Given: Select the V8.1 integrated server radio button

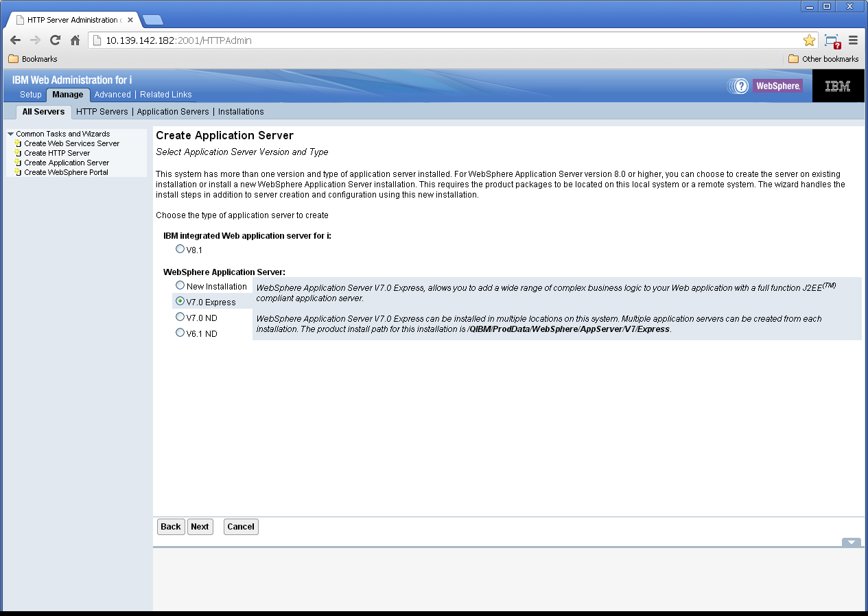Looking at the screenshot, I should pyautogui.click(x=180, y=249).
